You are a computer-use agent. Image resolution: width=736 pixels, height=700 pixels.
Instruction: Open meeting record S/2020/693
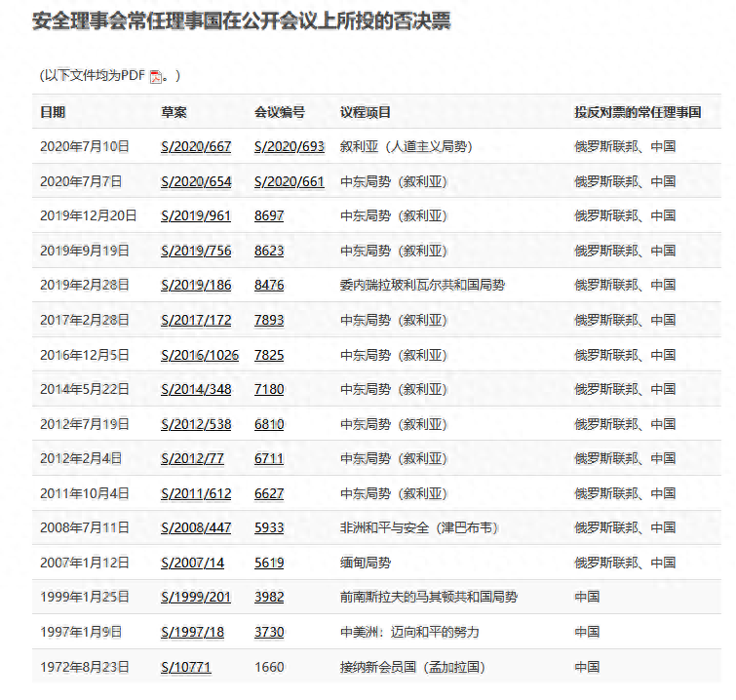click(289, 146)
